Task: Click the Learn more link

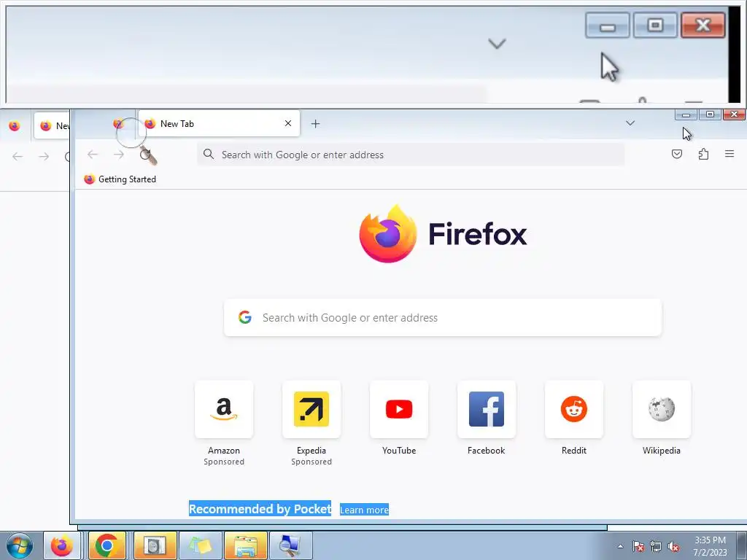Action: 365,510
